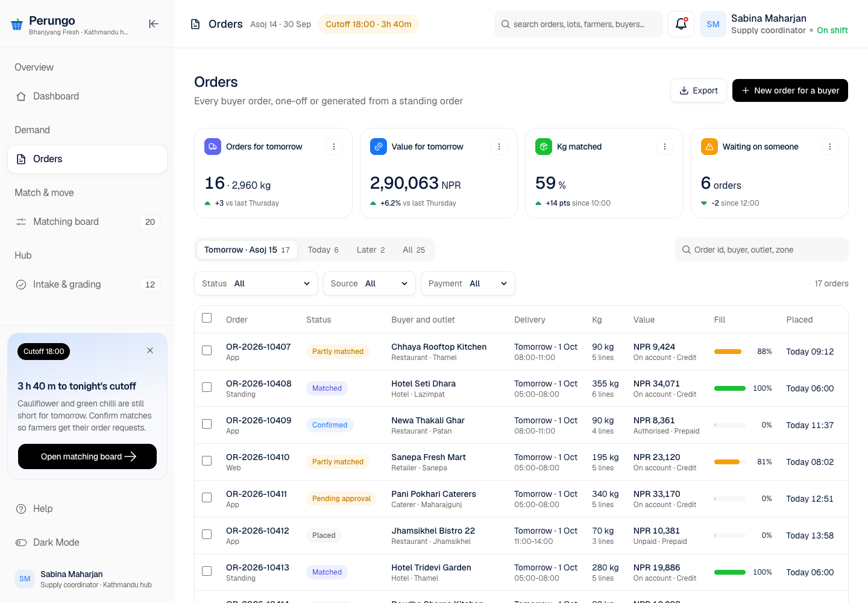The width and height of the screenshot is (868, 603).
Task: Go to Dashboard in the sidebar
Action: (x=87, y=96)
